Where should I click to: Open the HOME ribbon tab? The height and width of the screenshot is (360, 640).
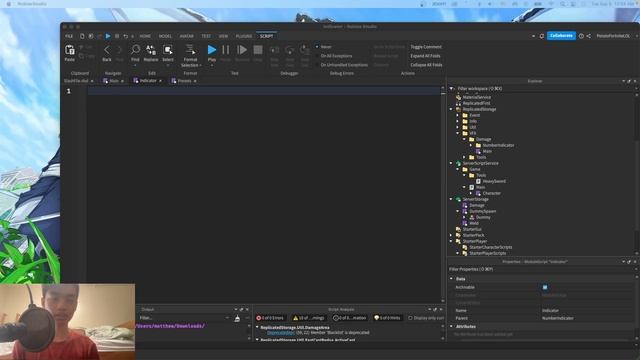coord(145,36)
